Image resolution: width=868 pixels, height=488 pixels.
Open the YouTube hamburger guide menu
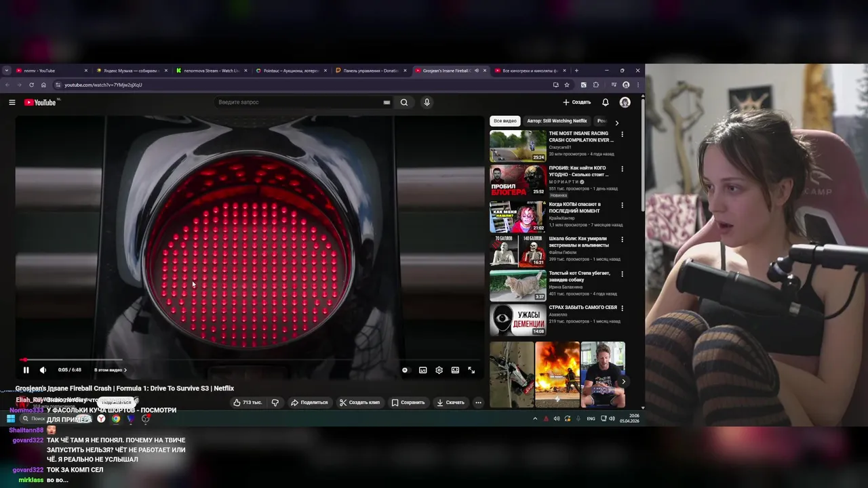(12, 102)
